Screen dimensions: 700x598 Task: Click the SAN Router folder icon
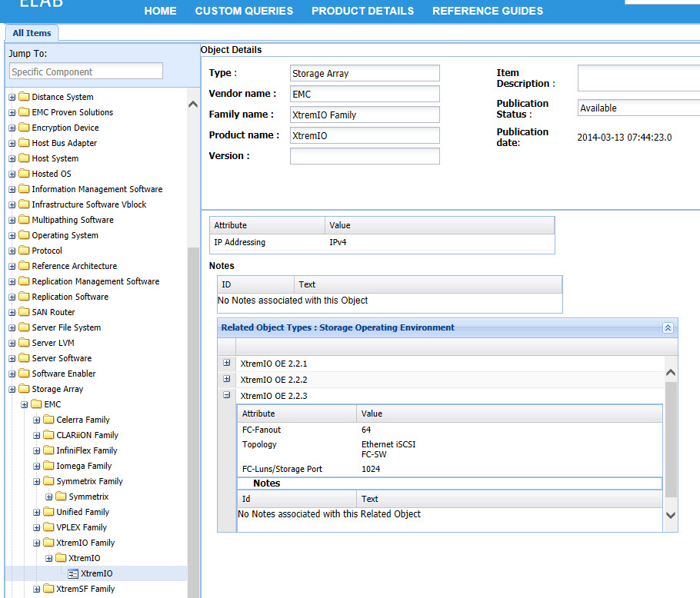(24, 312)
